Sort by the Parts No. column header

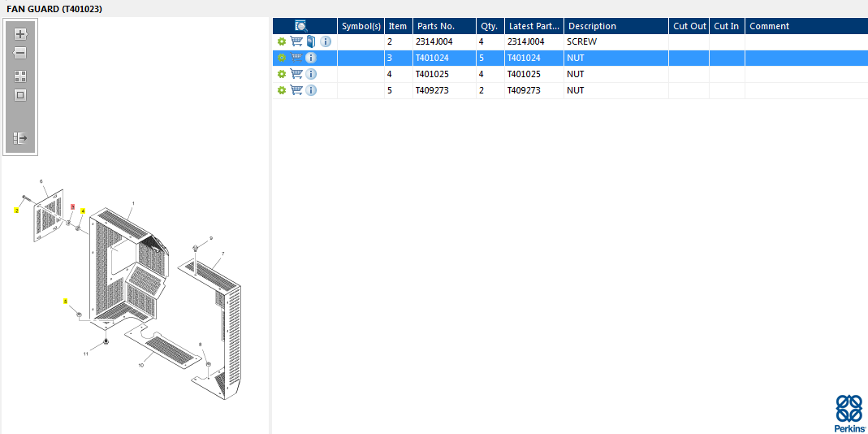tap(444, 26)
